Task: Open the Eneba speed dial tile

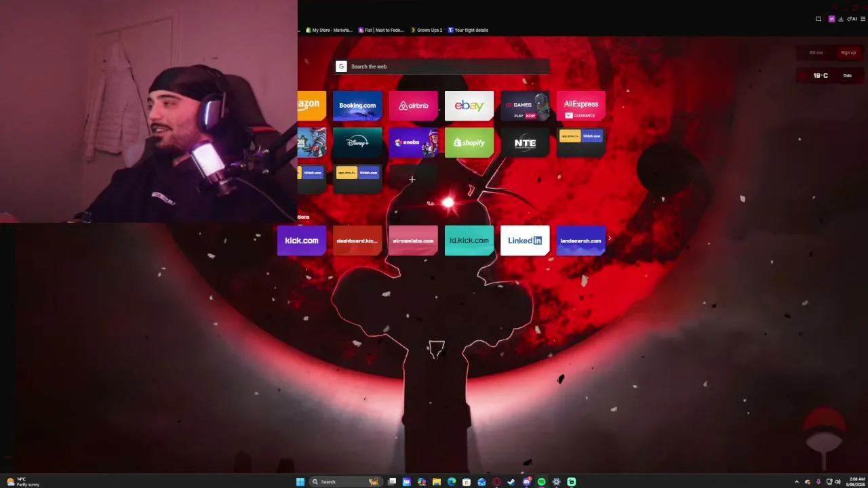Action: point(414,142)
